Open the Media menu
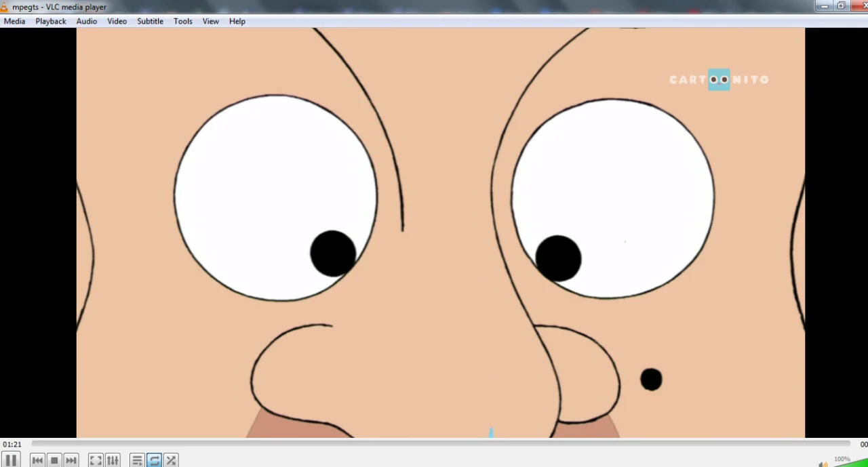Screen dimensions: 868x467 pos(14,21)
